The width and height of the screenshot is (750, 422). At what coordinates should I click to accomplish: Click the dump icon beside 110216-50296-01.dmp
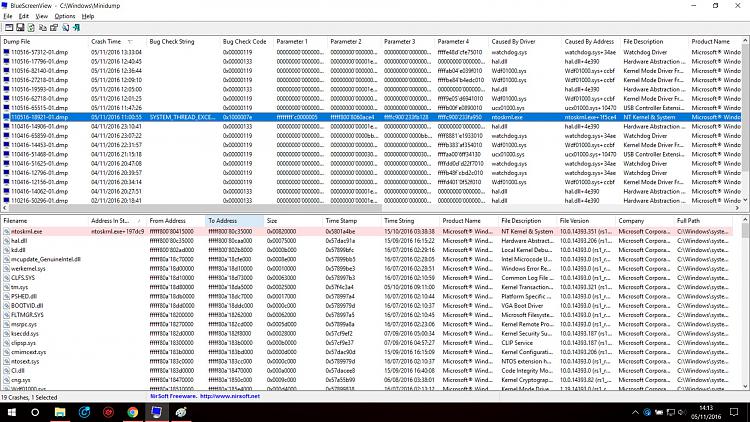click(6, 200)
